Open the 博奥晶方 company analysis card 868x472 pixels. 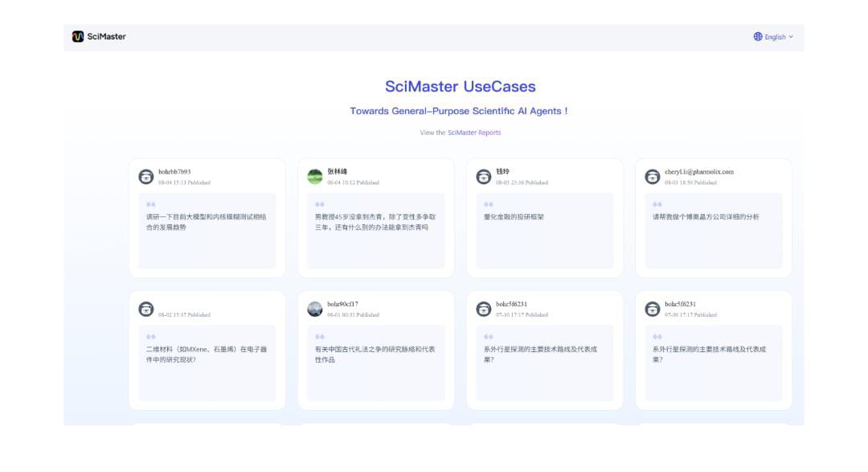[x=713, y=230]
